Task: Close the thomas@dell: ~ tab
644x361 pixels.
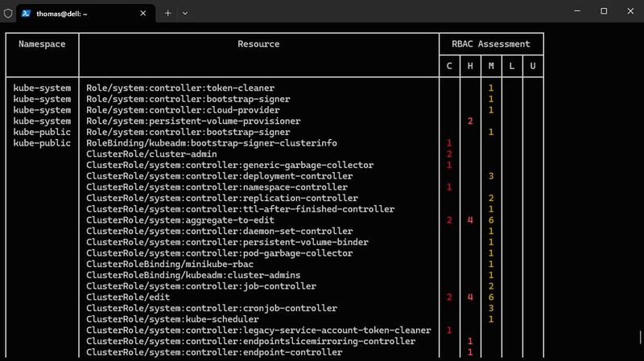Action: tap(143, 14)
